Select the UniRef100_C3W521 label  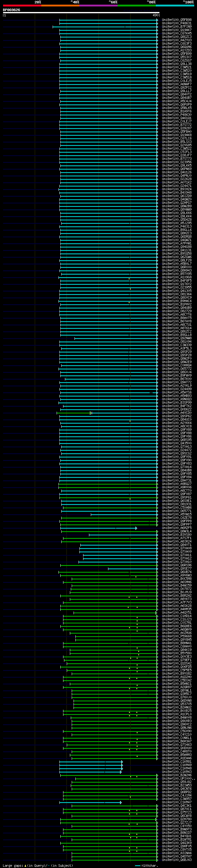point(177,67)
